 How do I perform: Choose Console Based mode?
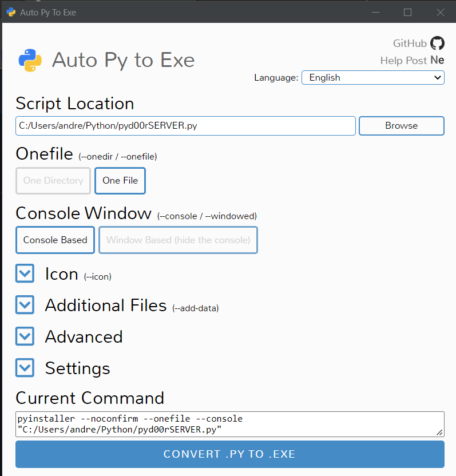[55, 240]
